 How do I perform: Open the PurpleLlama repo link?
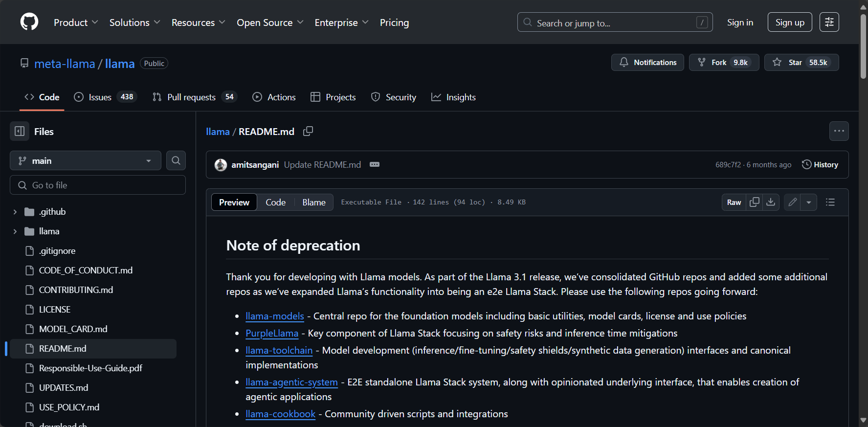click(x=272, y=333)
